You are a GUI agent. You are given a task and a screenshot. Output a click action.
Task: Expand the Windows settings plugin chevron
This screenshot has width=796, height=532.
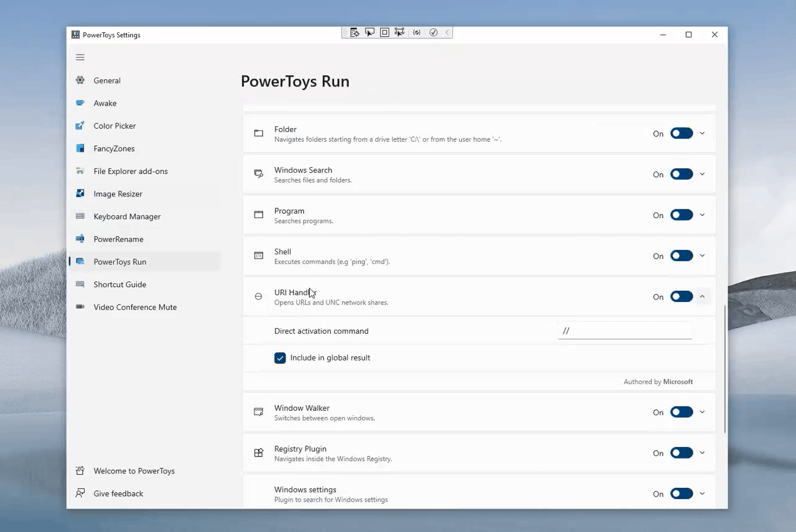click(x=702, y=493)
